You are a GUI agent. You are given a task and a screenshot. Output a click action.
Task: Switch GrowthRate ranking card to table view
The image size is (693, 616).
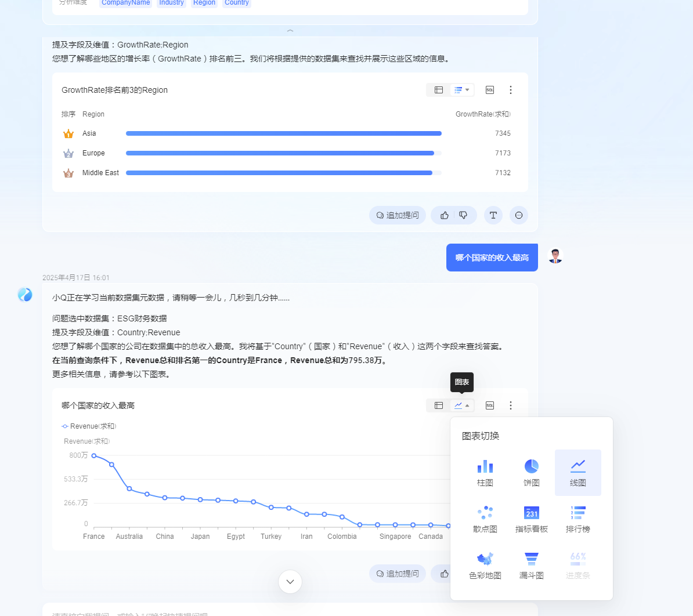[x=438, y=90]
